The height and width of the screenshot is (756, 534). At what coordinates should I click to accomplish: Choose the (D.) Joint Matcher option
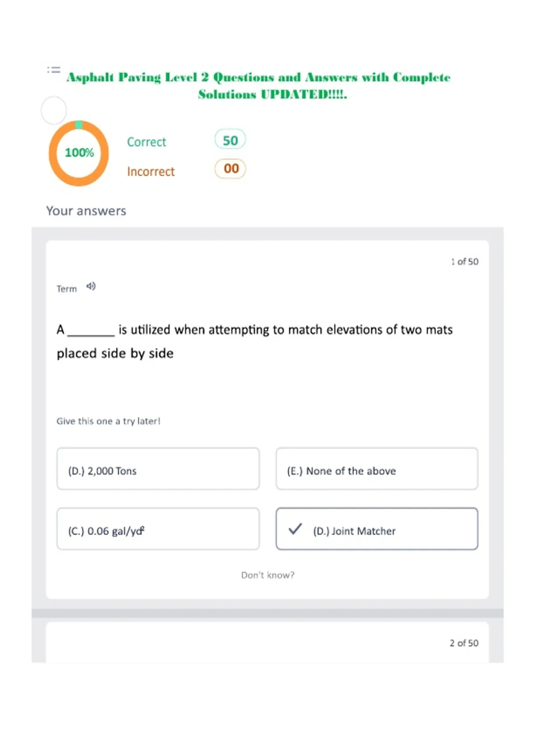pyautogui.click(x=377, y=529)
